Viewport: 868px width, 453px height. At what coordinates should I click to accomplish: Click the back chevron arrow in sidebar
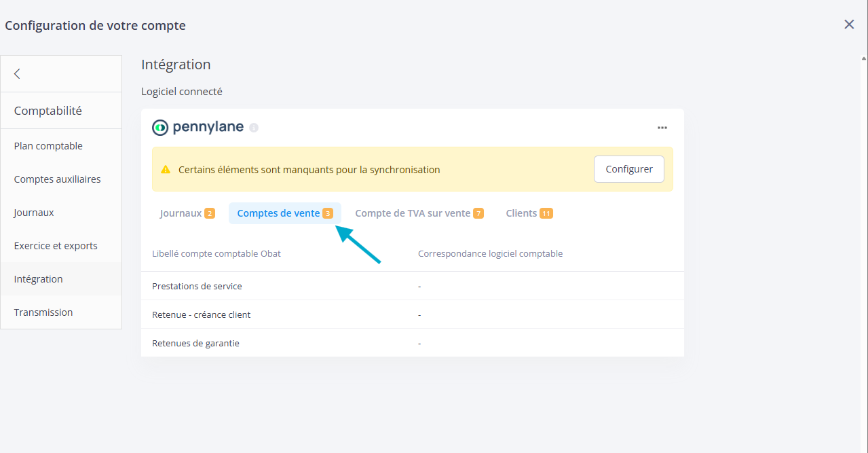[x=18, y=74]
